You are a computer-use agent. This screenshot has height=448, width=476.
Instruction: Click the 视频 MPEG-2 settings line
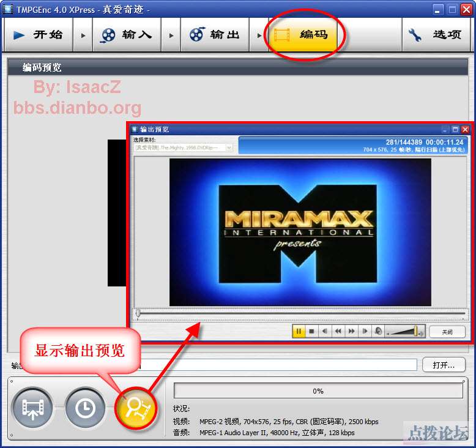coord(276,422)
